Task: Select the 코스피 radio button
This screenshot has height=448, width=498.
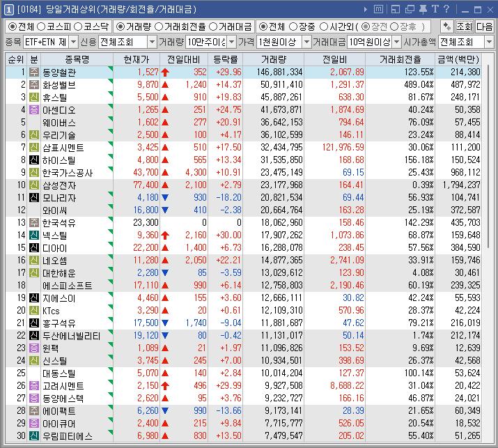Action: point(41,26)
